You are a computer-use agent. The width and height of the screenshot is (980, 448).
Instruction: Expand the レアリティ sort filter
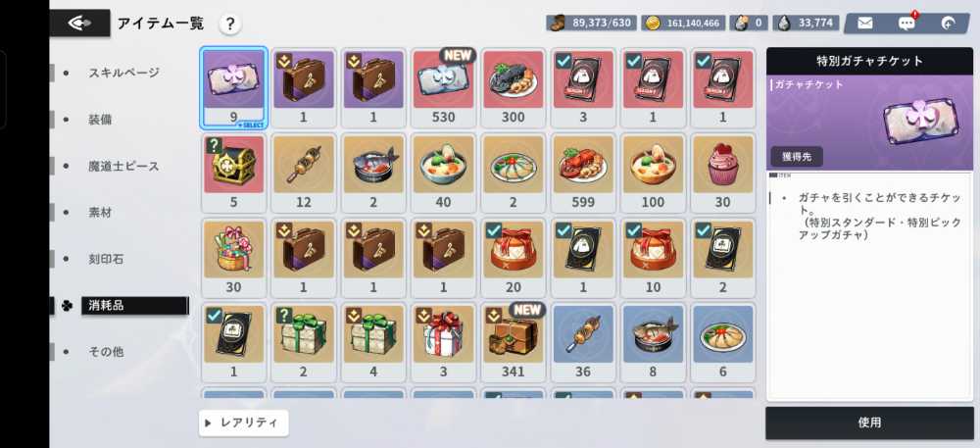click(244, 423)
